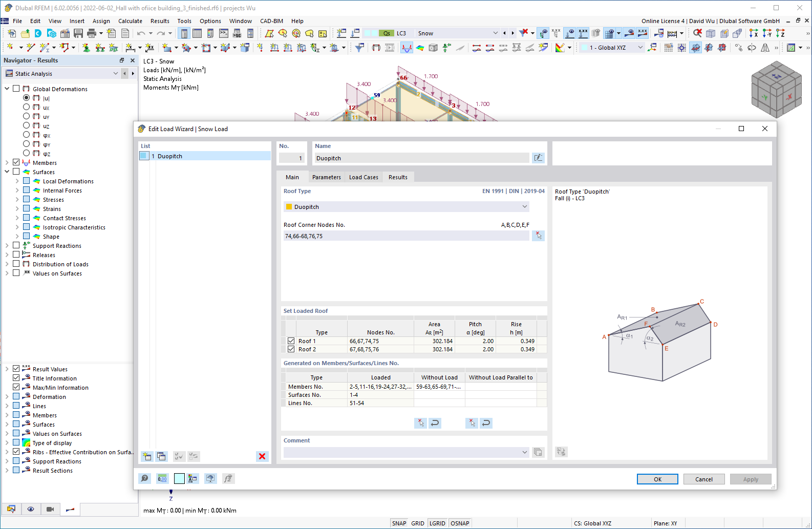Screen dimensions: 812x529
Task: Collapse the Surfaces tree node
Action: [x=7, y=172]
